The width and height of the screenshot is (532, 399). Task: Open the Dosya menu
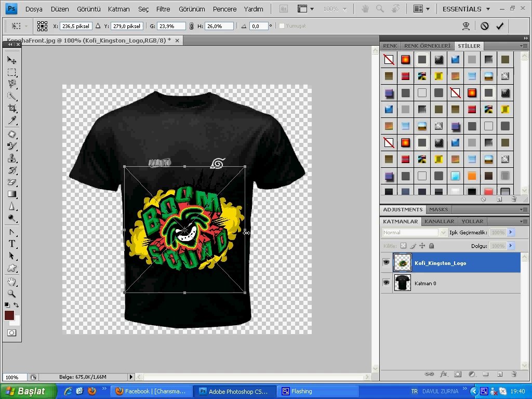coord(34,9)
